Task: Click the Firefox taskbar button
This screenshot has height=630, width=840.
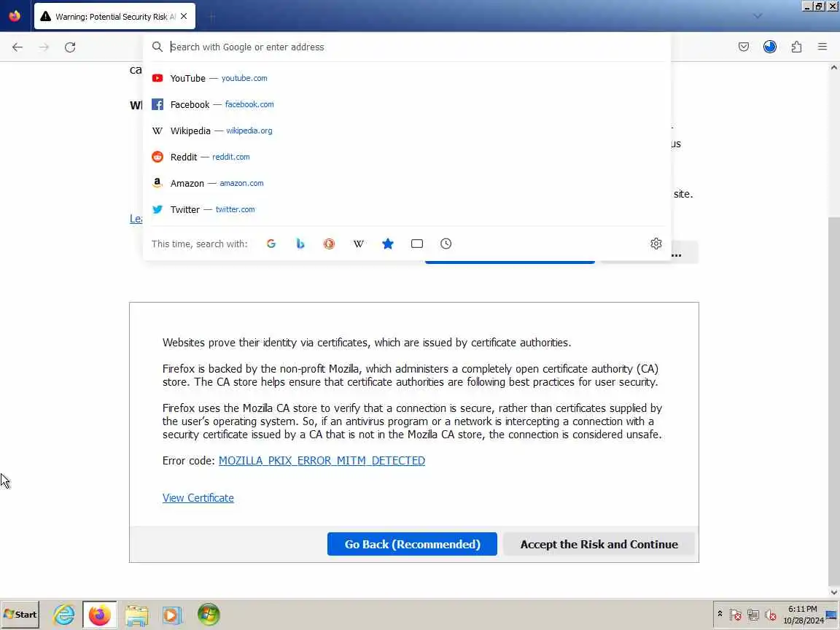Action: point(100,615)
